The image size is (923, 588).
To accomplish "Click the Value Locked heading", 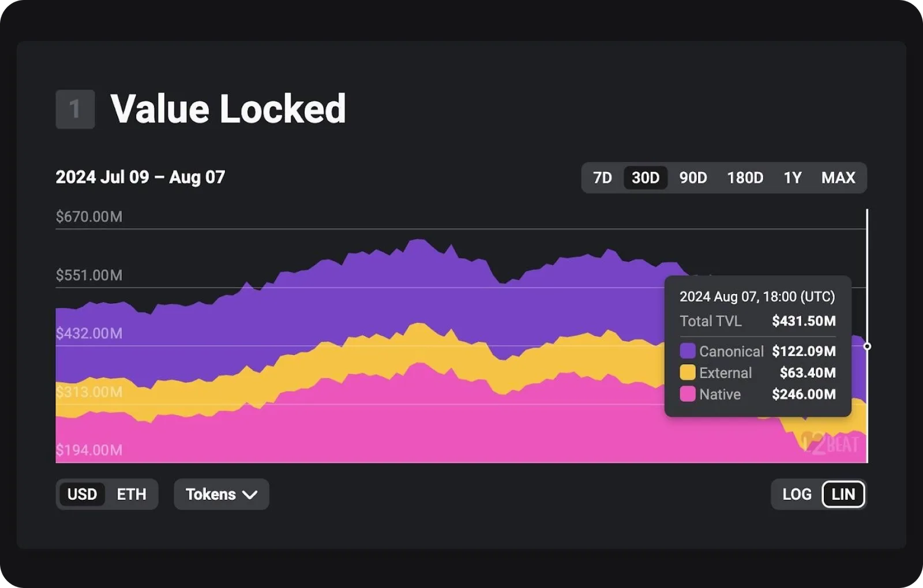I will click(228, 109).
